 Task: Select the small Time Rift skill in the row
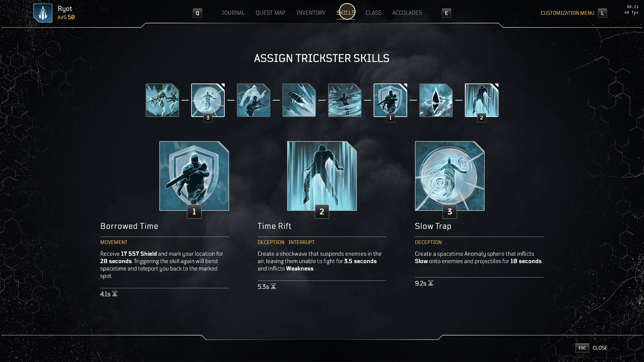click(482, 100)
